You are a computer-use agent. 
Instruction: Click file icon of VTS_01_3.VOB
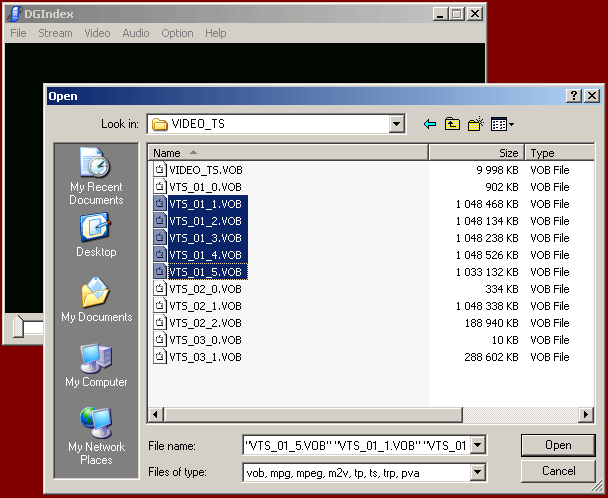(159, 238)
